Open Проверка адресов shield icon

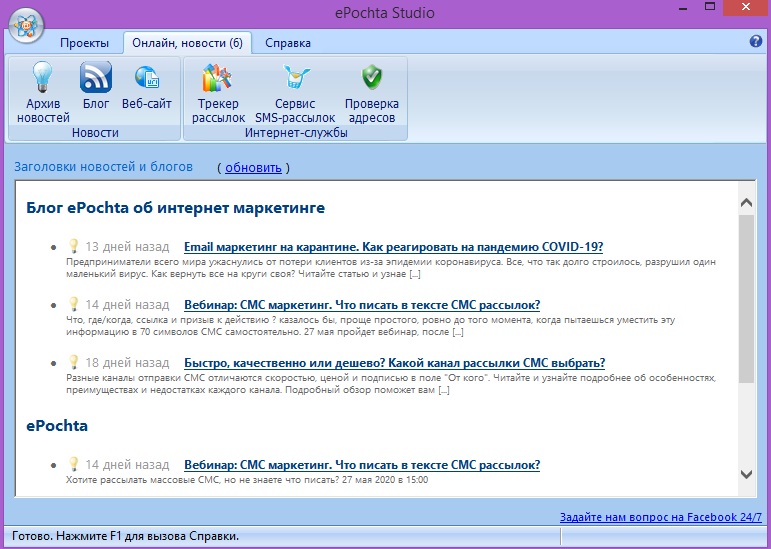372,77
